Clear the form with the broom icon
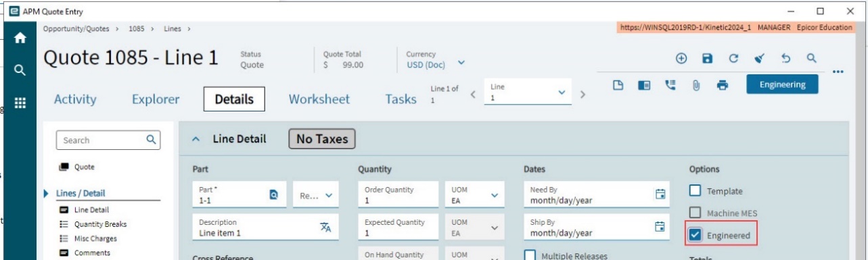Image resolution: width=868 pixels, height=260 pixels. (760, 59)
